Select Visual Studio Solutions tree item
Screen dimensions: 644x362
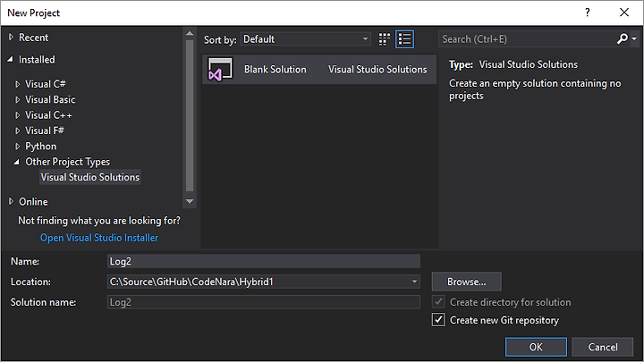(90, 177)
